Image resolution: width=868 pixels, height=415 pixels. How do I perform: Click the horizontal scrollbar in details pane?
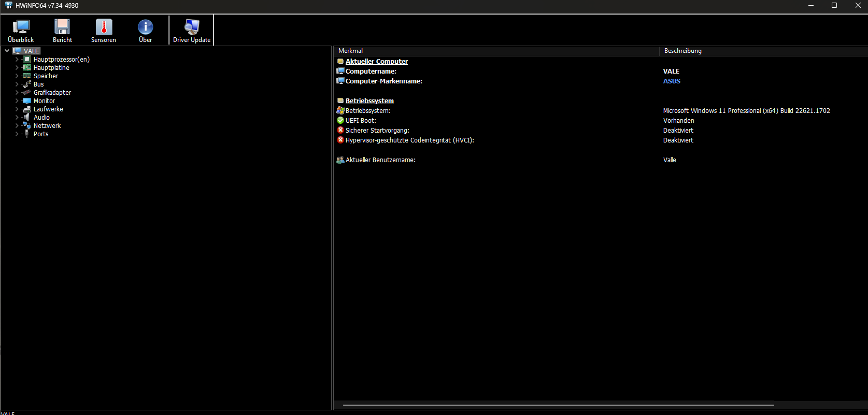[x=559, y=405]
